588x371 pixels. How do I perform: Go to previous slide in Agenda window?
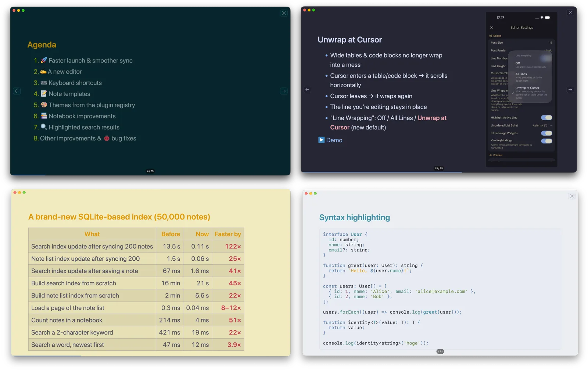click(17, 91)
